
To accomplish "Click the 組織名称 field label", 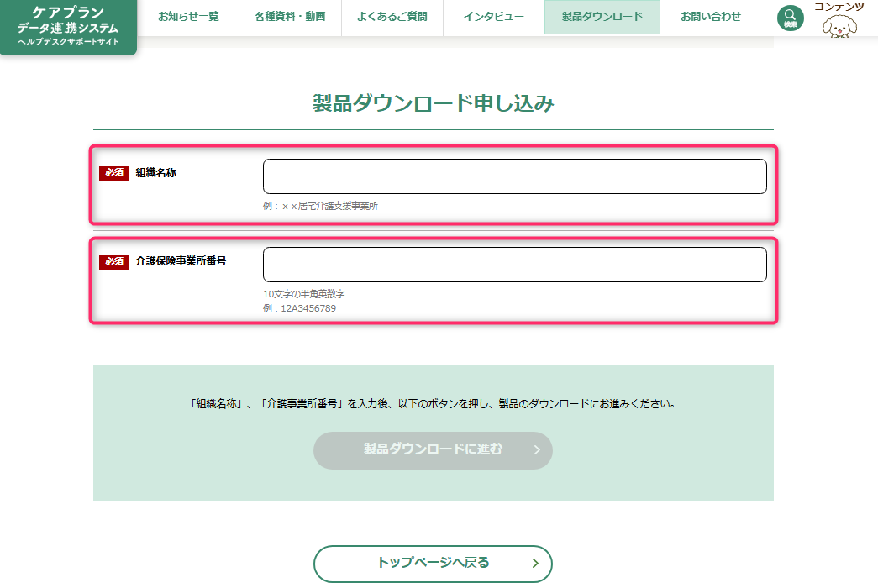I will pos(156,173).
